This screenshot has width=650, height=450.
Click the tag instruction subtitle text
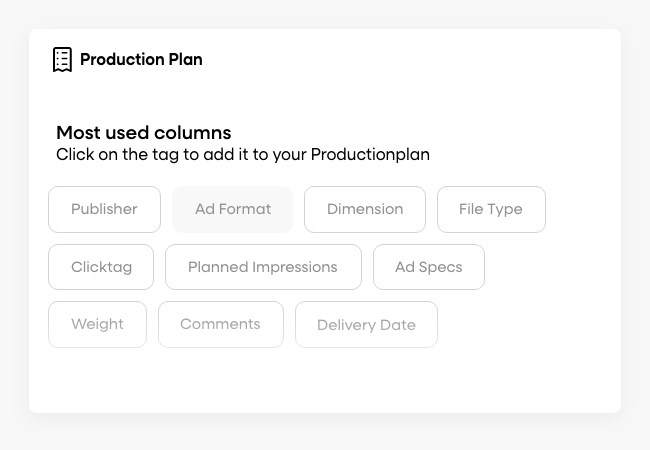243,155
